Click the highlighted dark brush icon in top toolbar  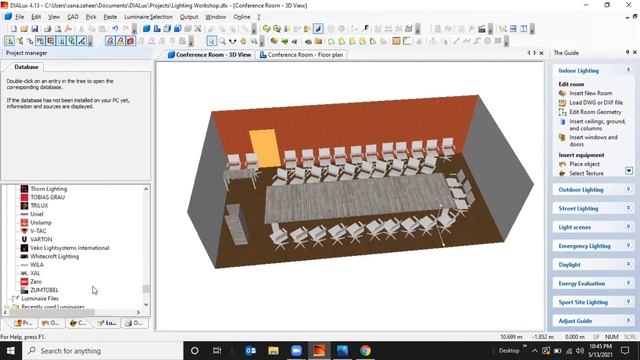(318, 29)
